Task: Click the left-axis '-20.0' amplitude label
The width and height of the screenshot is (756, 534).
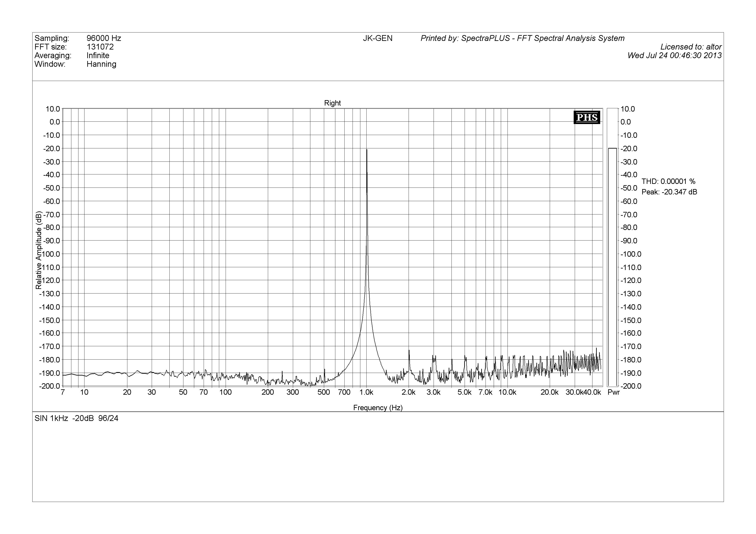Action: click(x=52, y=148)
